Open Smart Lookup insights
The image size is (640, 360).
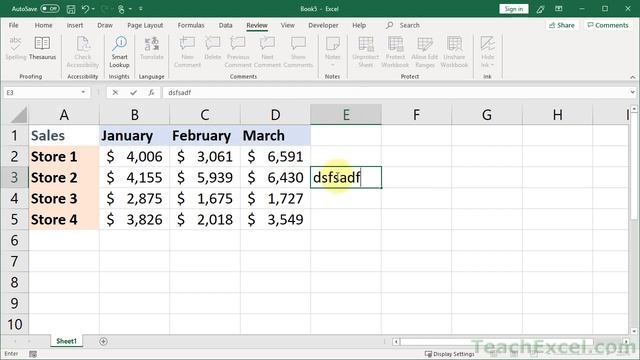(119, 51)
